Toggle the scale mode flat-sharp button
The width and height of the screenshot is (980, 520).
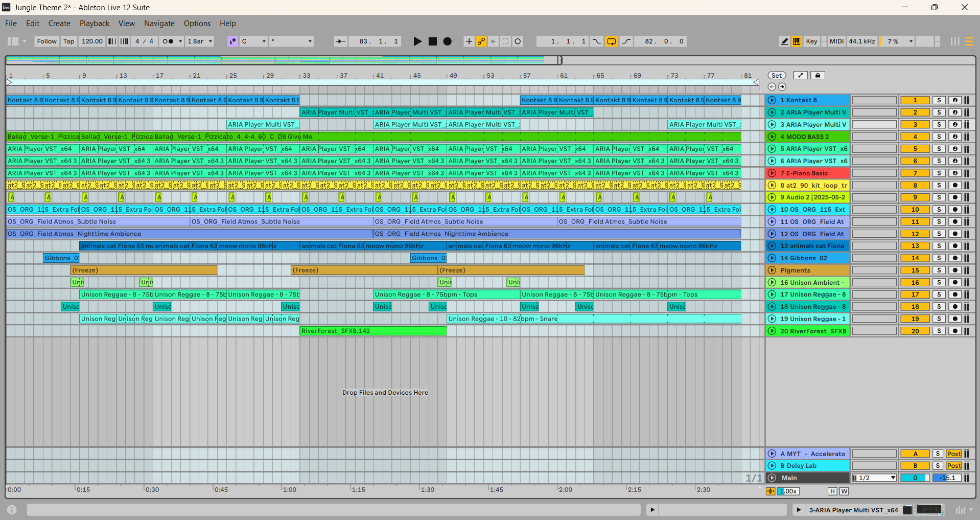click(x=232, y=41)
